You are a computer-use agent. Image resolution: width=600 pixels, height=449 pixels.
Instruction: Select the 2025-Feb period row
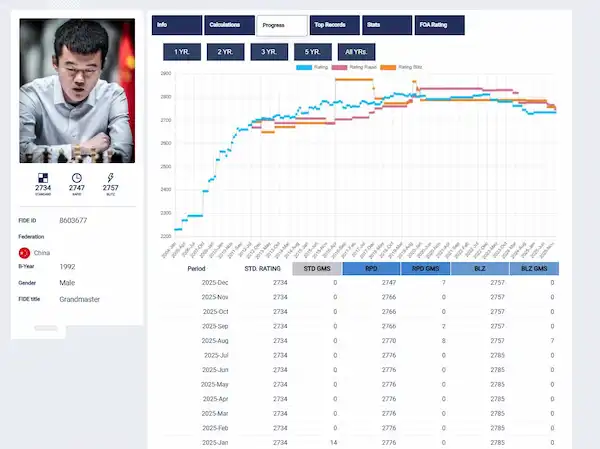[360, 428]
